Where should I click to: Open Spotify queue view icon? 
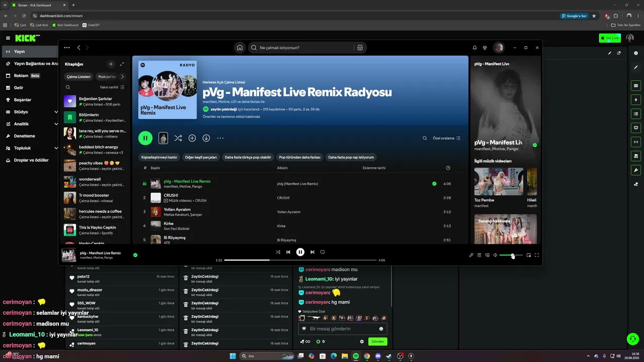[x=479, y=255]
